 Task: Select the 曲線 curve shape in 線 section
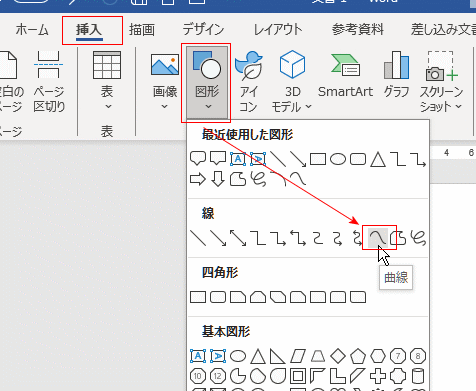[378, 238]
